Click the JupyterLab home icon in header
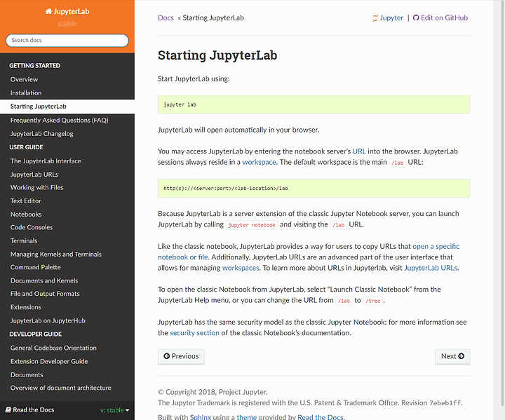 pyautogui.click(x=48, y=12)
